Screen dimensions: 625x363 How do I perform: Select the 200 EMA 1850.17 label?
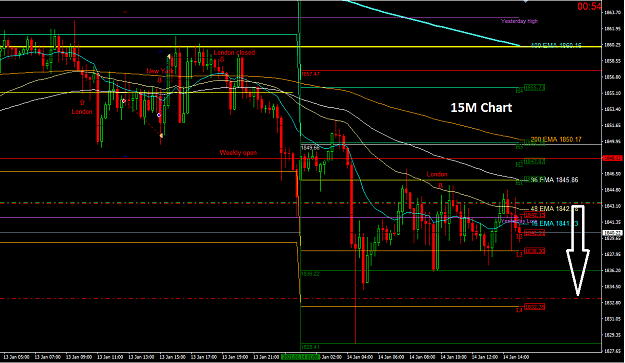pos(556,139)
